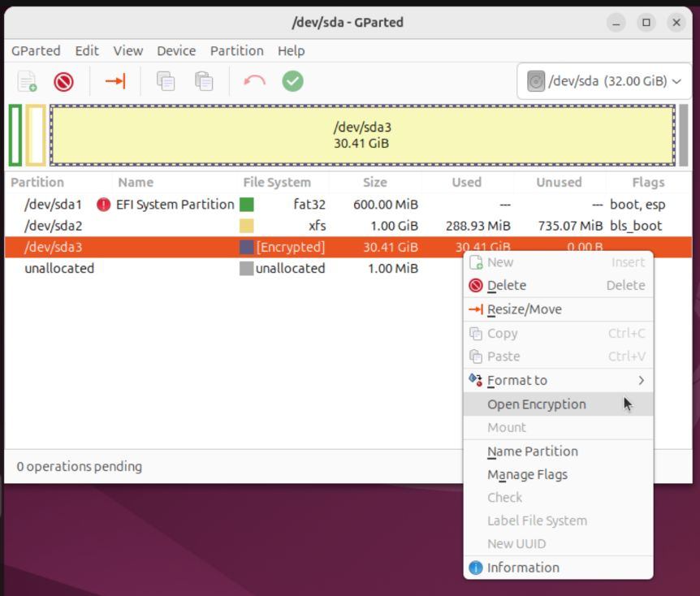Click the '1.00 GiB' size cell
This screenshot has width=700, height=596.
tap(394, 226)
